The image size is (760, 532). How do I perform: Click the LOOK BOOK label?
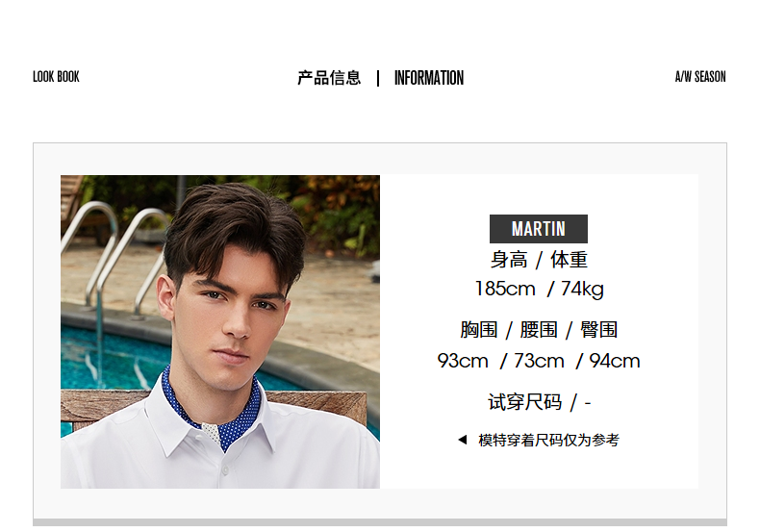[56, 77]
